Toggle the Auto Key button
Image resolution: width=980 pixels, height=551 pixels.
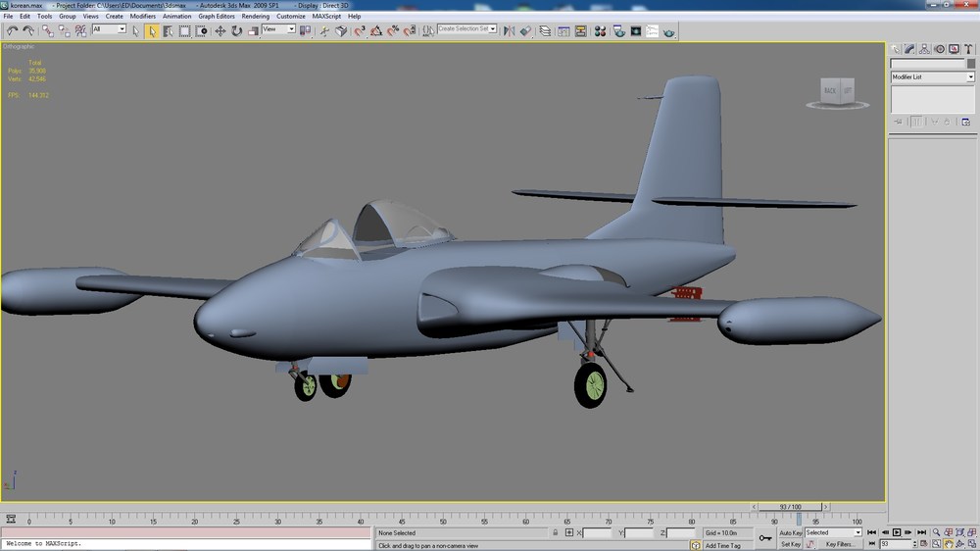[790, 533]
